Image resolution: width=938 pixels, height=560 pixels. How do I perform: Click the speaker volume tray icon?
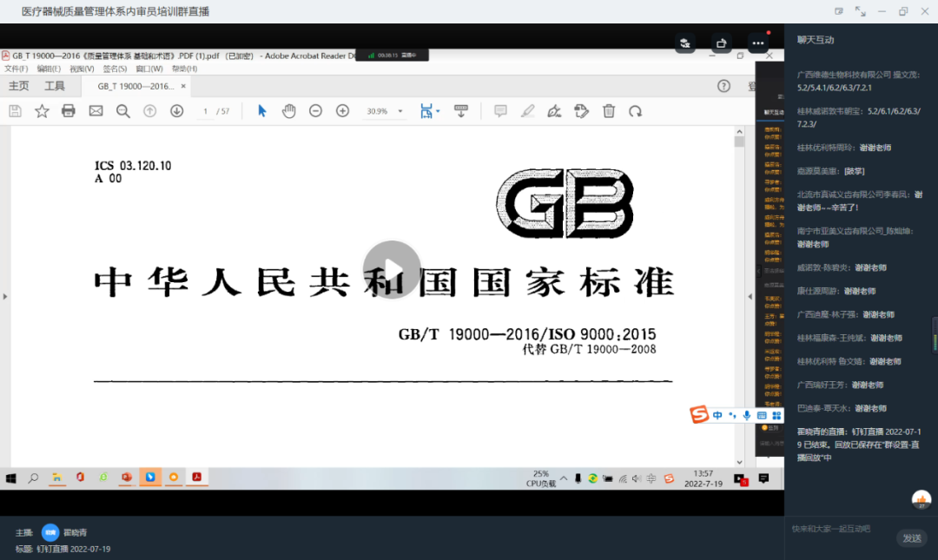coord(637,478)
